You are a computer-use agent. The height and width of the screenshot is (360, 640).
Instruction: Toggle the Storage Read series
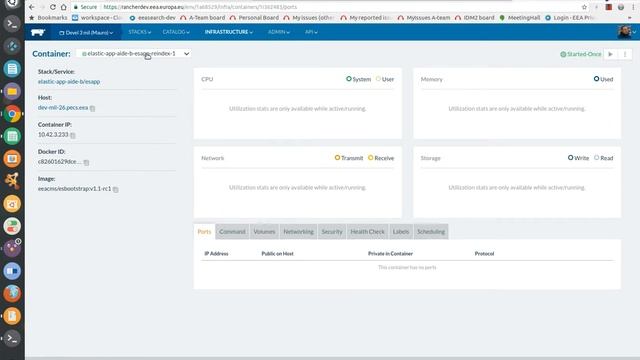tap(603, 158)
